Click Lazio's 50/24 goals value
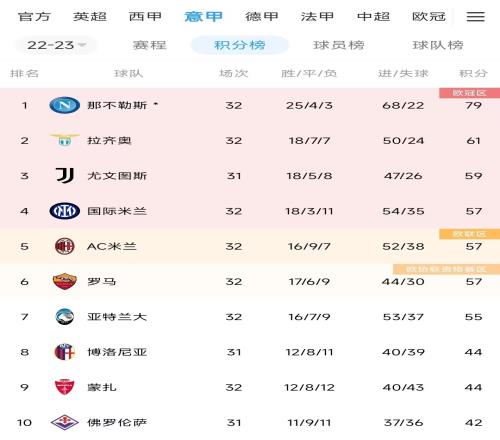Screen dimensions: 500x440 coord(403,140)
